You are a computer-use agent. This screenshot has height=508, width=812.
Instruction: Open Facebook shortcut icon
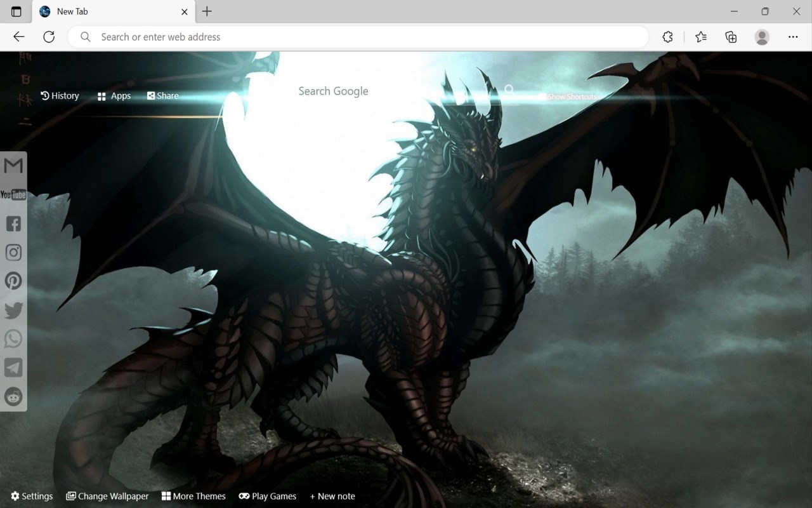pyautogui.click(x=13, y=224)
